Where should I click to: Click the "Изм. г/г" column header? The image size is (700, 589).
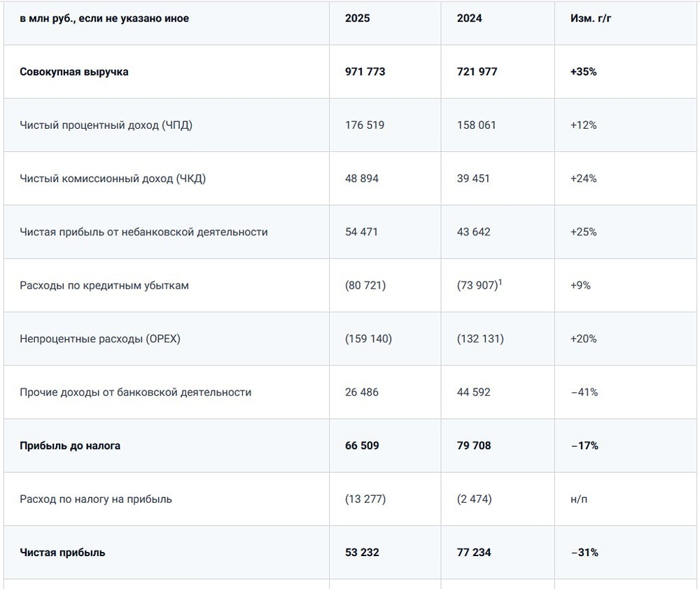(x=594, y=18)
